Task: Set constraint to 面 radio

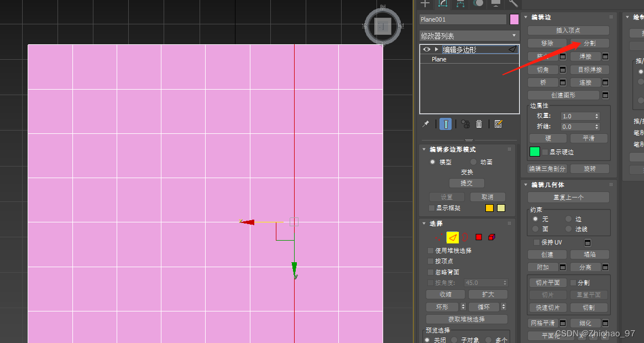Action: 535,228
